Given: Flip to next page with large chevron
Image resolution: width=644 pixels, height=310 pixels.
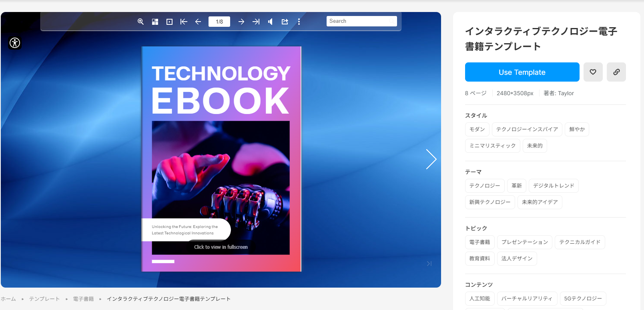Looking at the screenshot, I should tap(431, 159).
